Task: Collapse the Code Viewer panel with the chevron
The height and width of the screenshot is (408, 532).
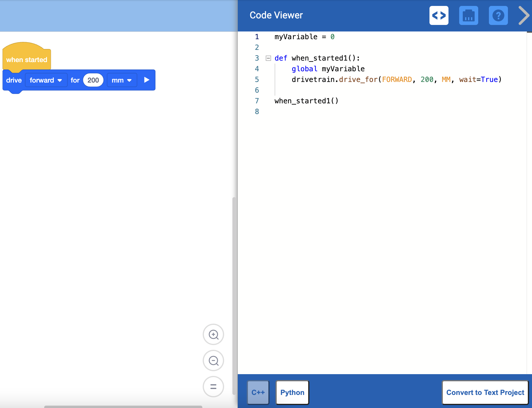Action: point(523,15)
